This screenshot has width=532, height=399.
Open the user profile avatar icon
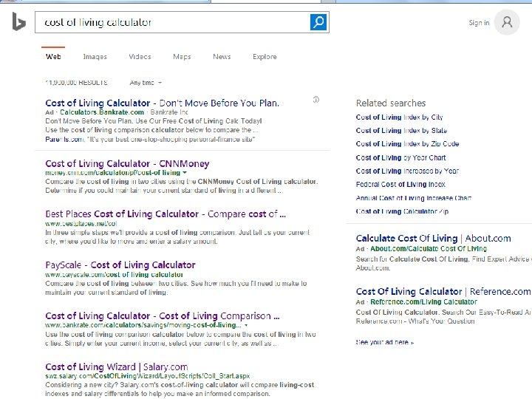click(507, 22)
